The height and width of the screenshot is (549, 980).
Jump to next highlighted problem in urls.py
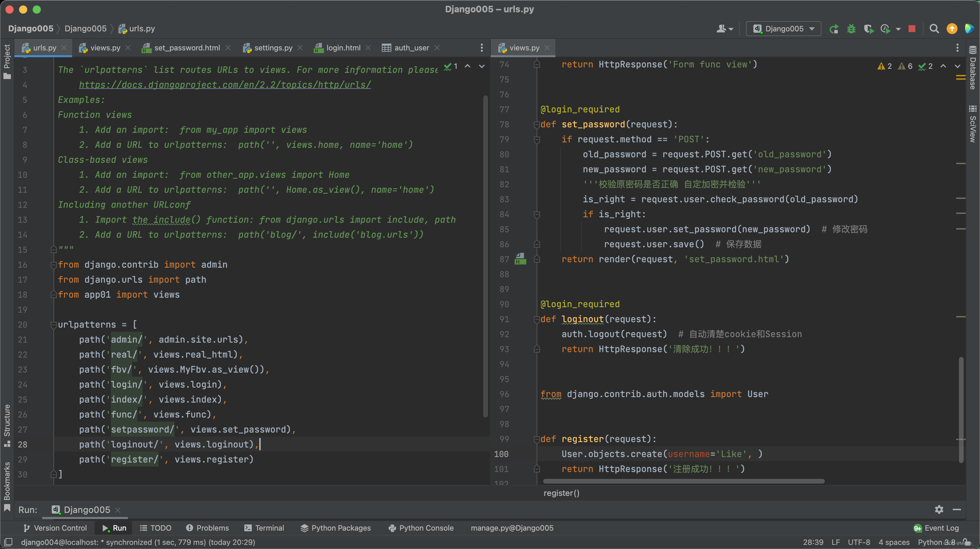tap(481, 66)
